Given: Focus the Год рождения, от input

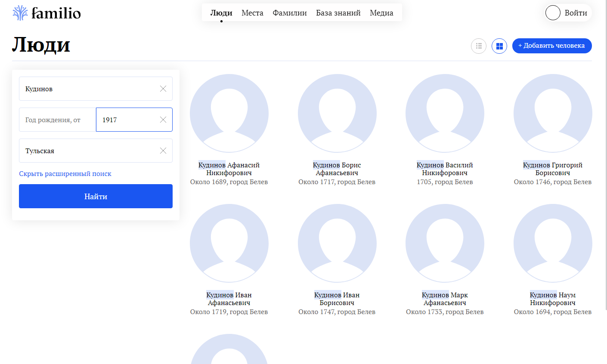Looking at the screenshot, I should [57, 120].
